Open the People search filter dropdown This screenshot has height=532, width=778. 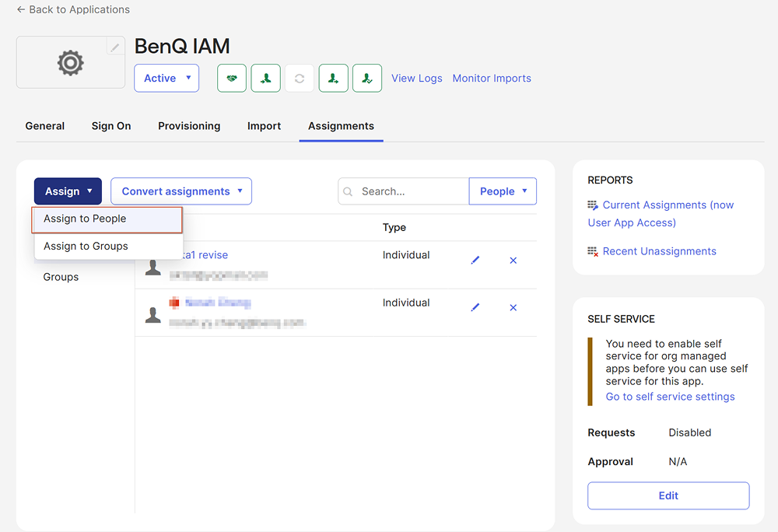pos(503,191)
